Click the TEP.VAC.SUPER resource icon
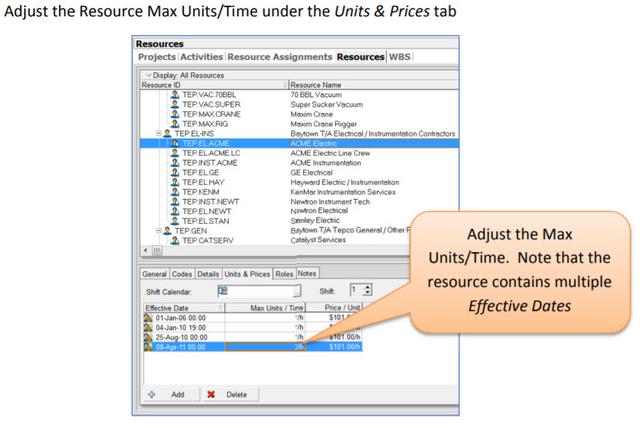Image resolution: width=640 pixels, height=428 pixels. click(x=175, y=104)
